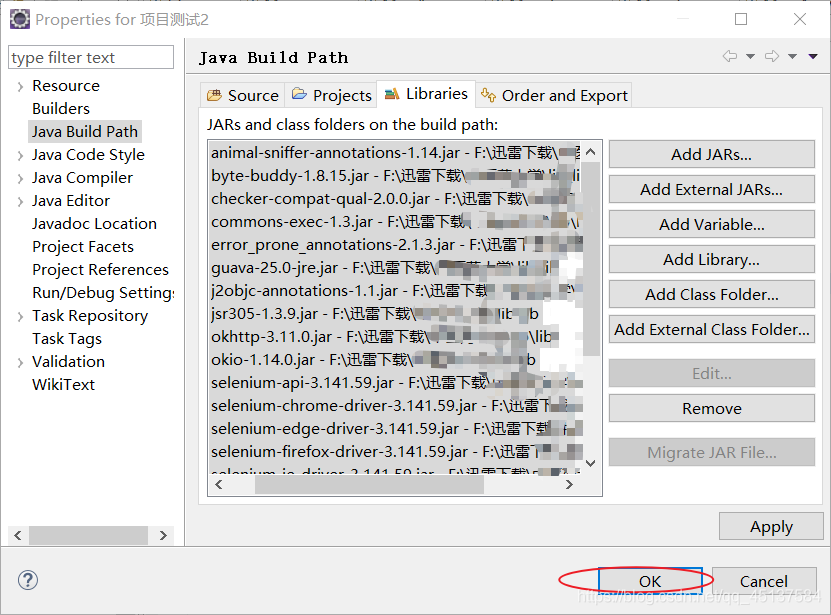Image resolution: width=831 pixels, height=615 pixels.
Task: Expand the Java Compiler node
Action: point(20,179)
